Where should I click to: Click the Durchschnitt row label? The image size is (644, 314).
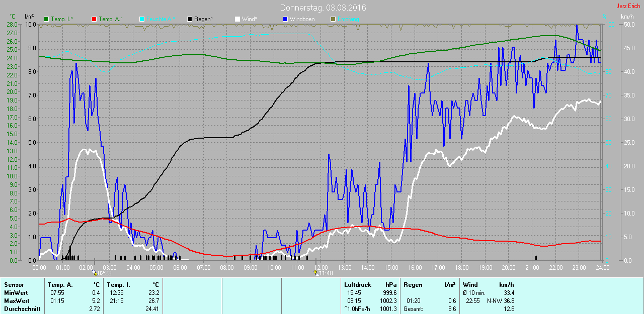pos(22,308)
